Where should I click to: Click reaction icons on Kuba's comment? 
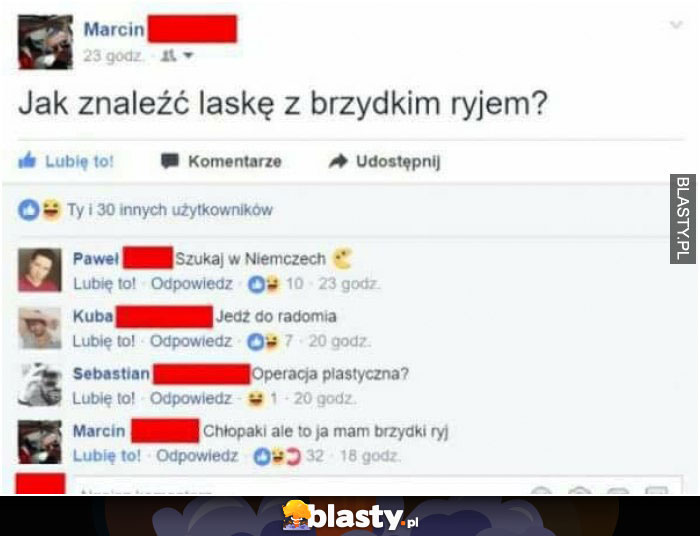(263, 341)
